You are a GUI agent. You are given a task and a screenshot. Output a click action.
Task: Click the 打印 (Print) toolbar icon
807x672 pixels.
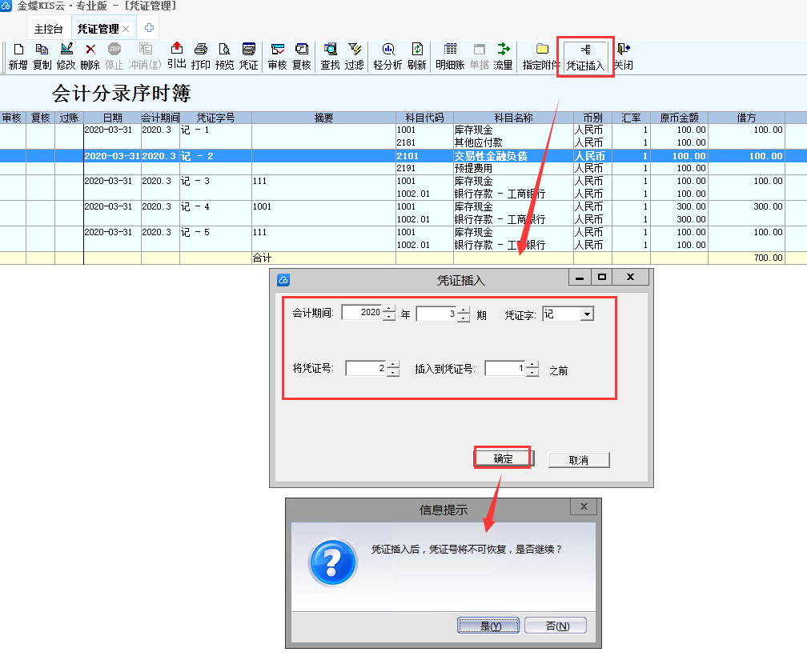[x=201, y=56]
